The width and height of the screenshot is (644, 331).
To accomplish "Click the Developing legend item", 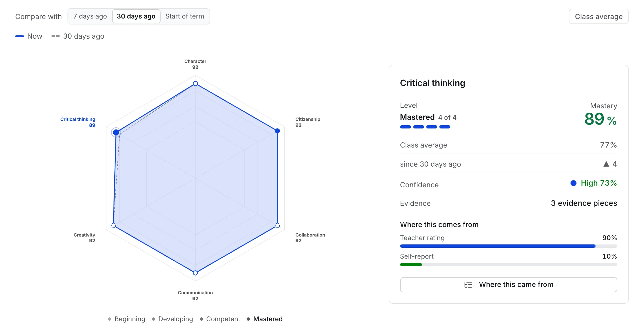I will point(172,319).
